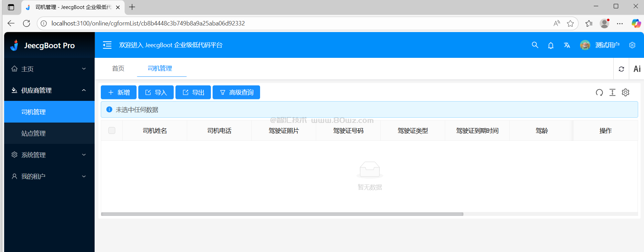The height and width of the screenshot is (252, 644).
Task: Open a new browser tab
Action: (x=132, y=7)
